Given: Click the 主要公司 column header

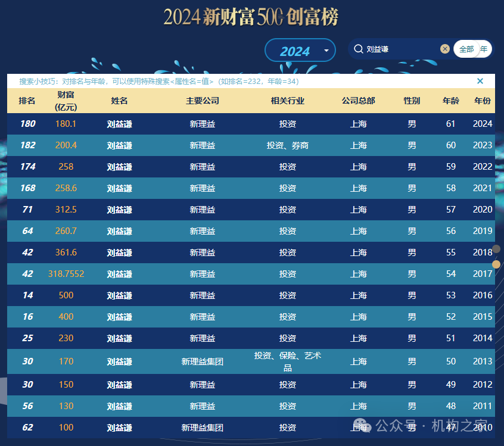Looking at the screenshot, I should (203, 101).
